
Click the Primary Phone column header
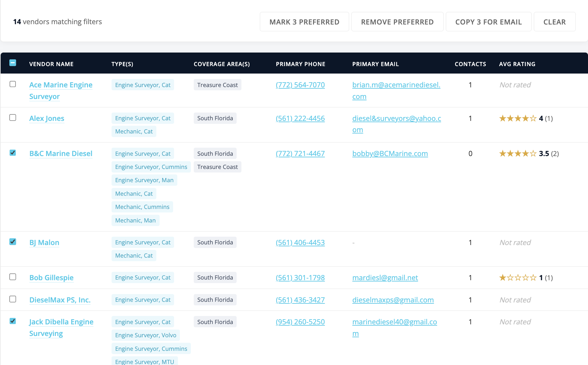point(300,64)
